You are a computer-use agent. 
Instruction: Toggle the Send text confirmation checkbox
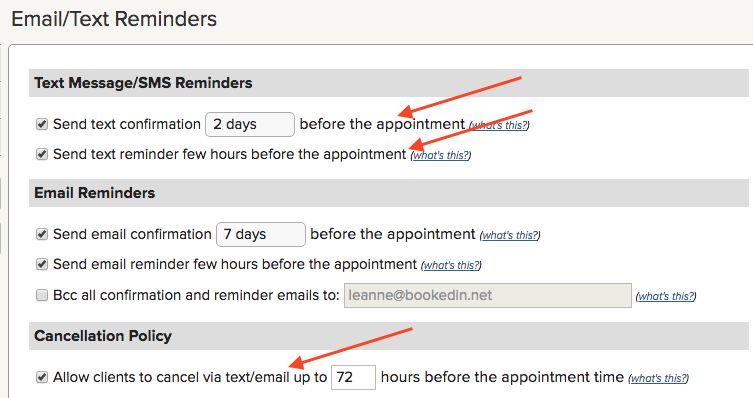click(42, 124)
